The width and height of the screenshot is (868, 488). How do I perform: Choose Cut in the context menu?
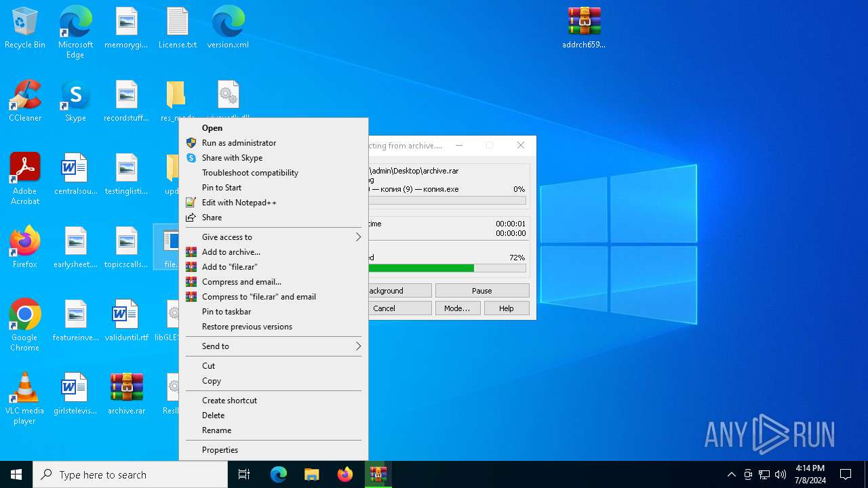(x=273, y=366)
